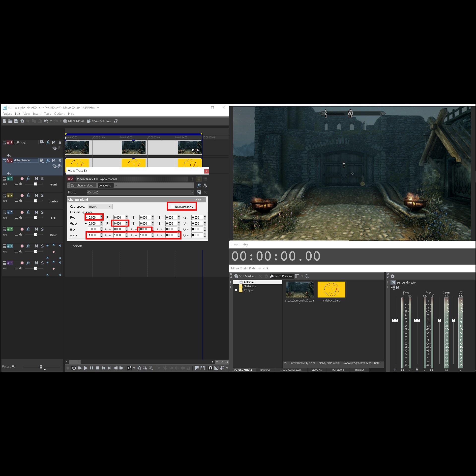Open Project Media views dropdown arrow
Image resolution: width=476 pixels, height=476 pixels.
302,276
